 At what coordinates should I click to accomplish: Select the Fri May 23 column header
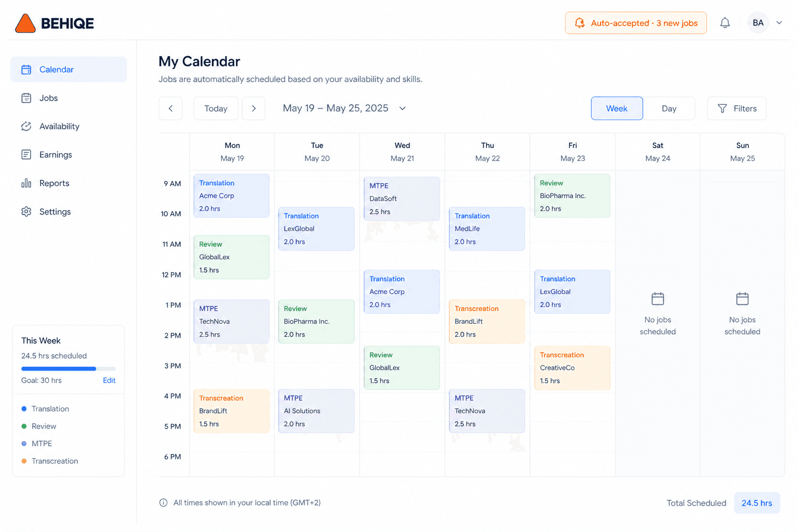[573, 152]
